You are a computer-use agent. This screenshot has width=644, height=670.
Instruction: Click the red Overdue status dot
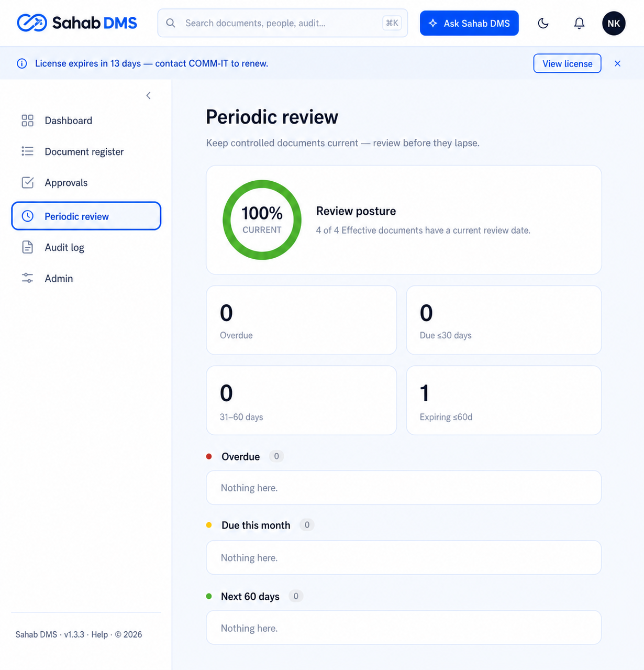tap(209, 456)
